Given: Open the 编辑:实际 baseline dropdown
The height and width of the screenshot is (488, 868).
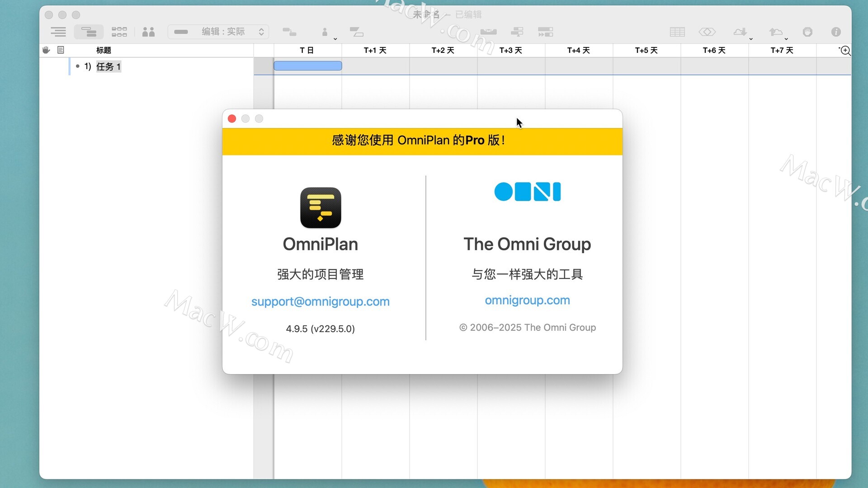Looking at the screenshot, I should (218, 32).
